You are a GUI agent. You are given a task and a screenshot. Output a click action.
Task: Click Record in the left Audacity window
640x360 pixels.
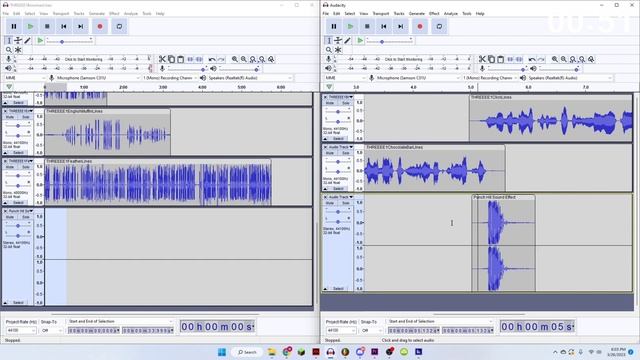point(100,27)
